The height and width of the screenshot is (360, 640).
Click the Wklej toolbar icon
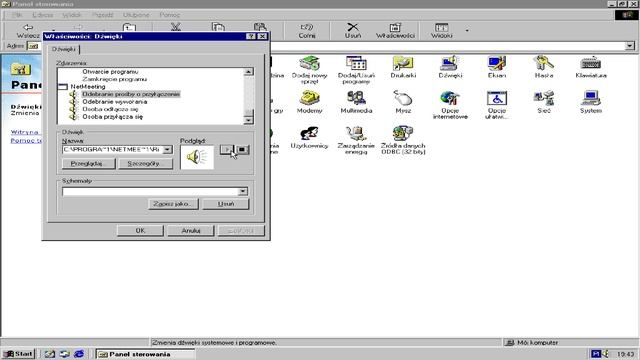pos(260,28)
